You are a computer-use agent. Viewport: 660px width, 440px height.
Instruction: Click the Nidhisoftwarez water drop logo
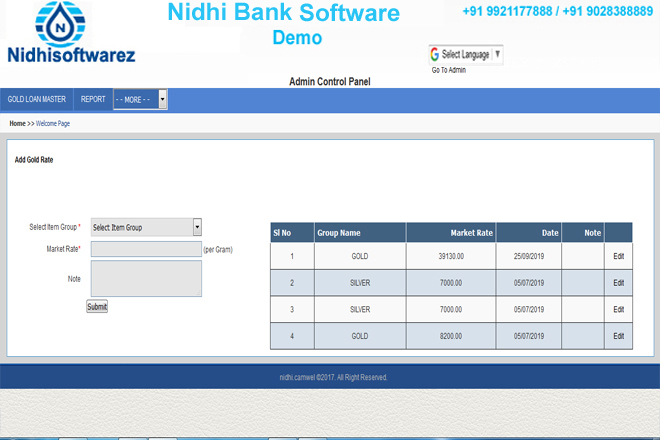(x=60, y=24)
